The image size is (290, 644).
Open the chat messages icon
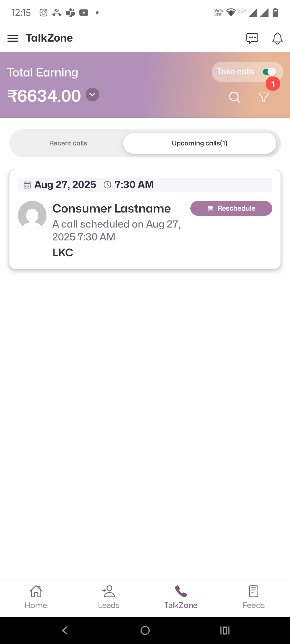pyautogui.click(x=252, y=38)
